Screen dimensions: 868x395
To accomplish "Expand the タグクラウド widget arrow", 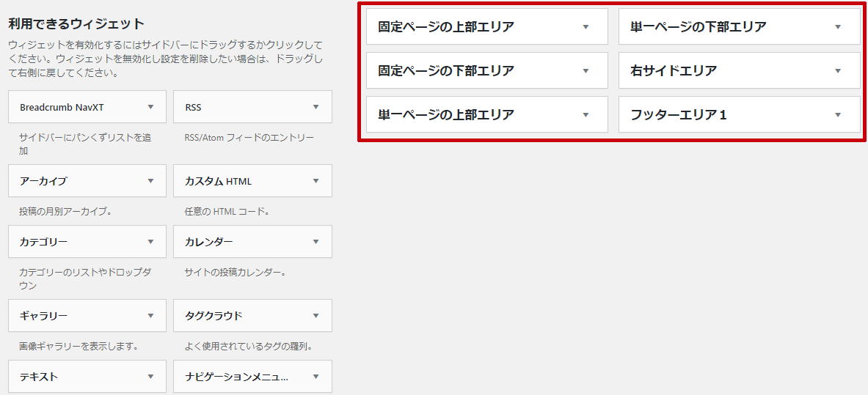I will [316, 316].
